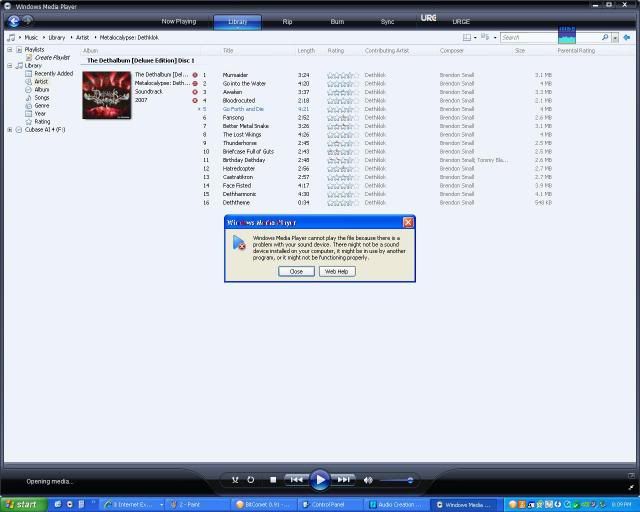Mute the sound with speaker icon

(368, 480)
